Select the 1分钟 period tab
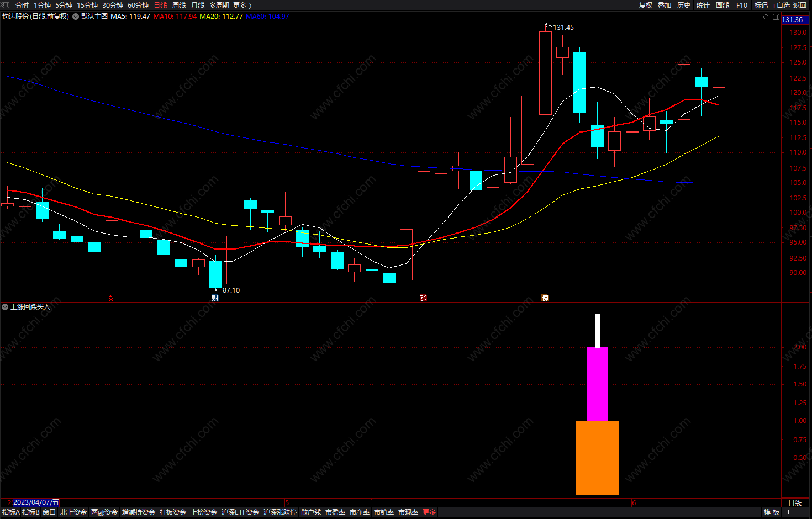The image size is (812, 519). tap(43, 5)
